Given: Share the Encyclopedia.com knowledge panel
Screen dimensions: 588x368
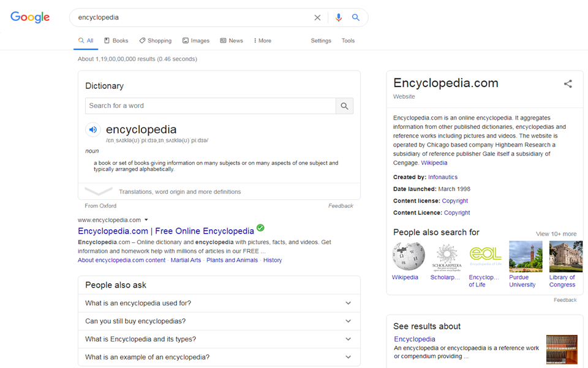Looking at the screenshot, I should 568,84.
